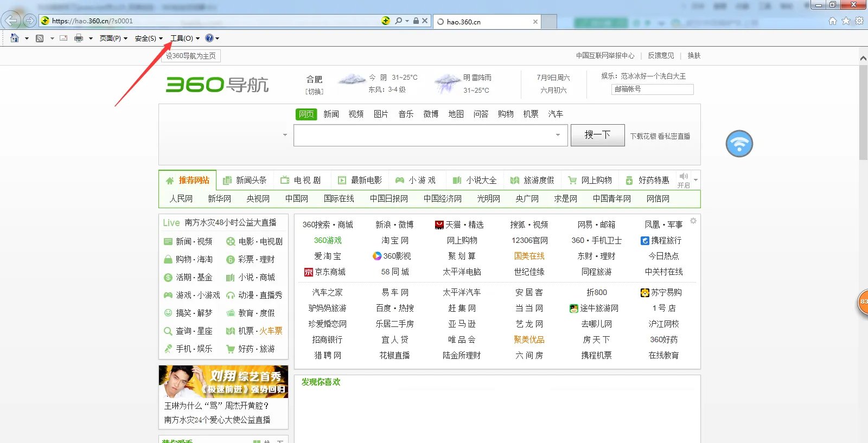This screenshot has width=868, height=443.
Task: Select the 视频 search tab
Action: (x=356, y=114)
